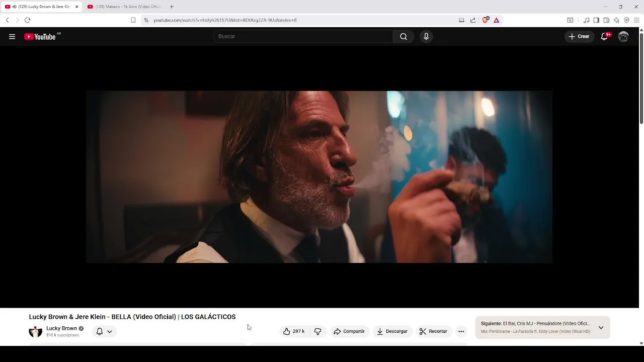Open the Brave Rewards triangle icon
The height and width of the screenshot is (362, 644).
[497, 20]
